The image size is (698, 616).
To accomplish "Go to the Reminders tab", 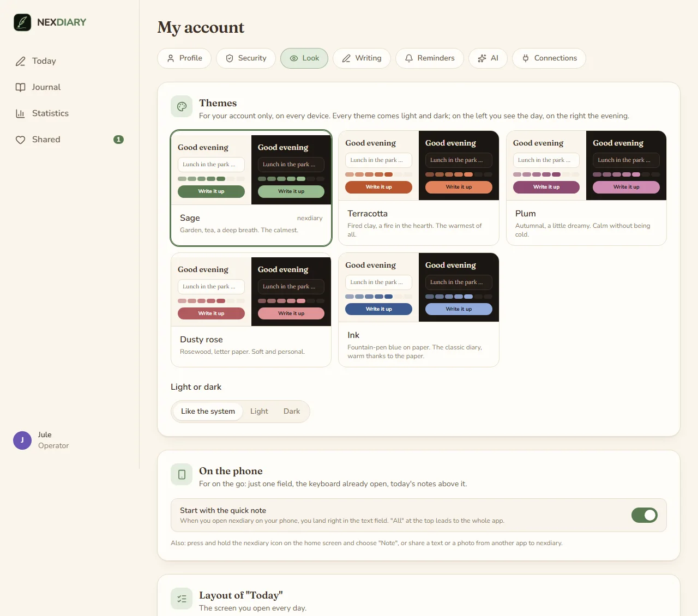I will point(430,58).
